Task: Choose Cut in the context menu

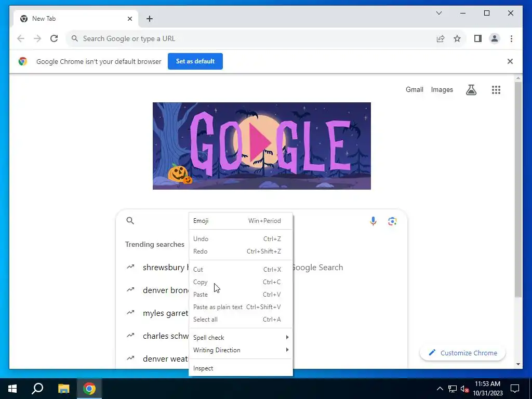Action: tap(241, 270)
